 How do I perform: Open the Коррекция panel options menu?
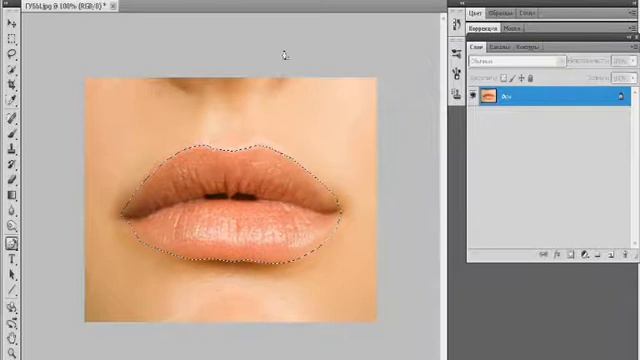click(633, 28)
